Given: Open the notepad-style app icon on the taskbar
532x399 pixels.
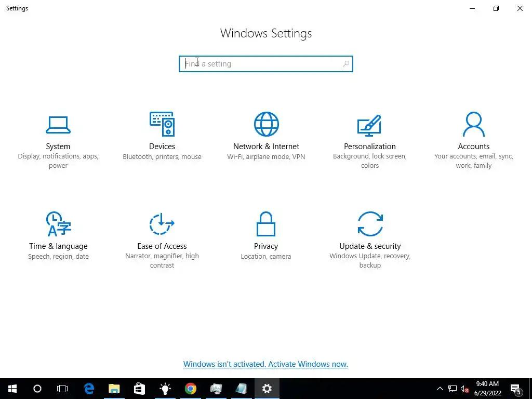Looking at the screenshot, I should (241, 389).
